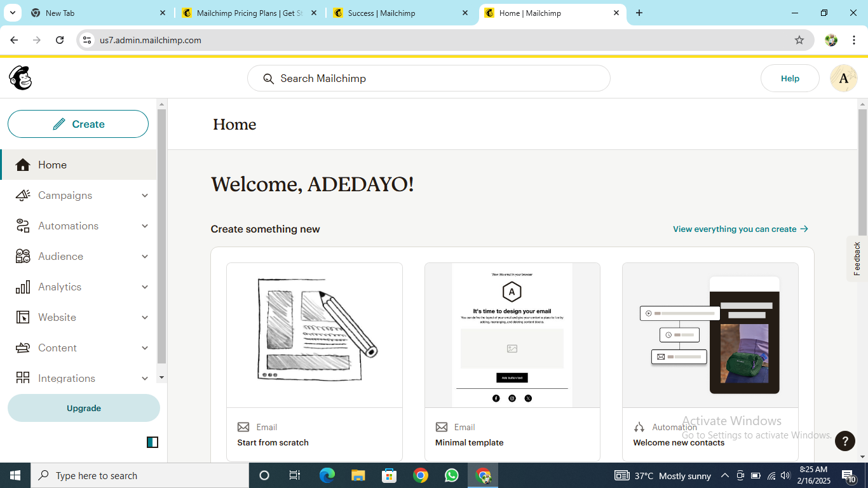Viewport: 868px width, 488px height.
Task: Click the Automations icon in sidebar
Action: tap(23, 226)
